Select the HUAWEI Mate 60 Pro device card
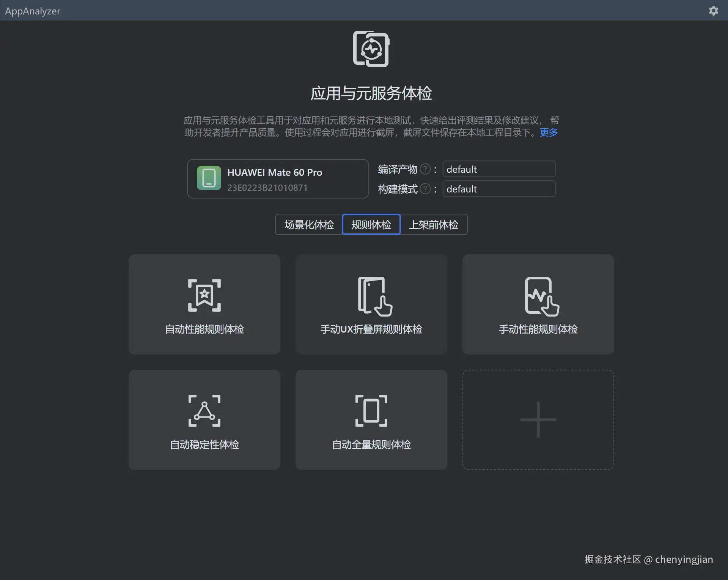The height and width of the screenshot is (580, 728). tap(278, 178)
